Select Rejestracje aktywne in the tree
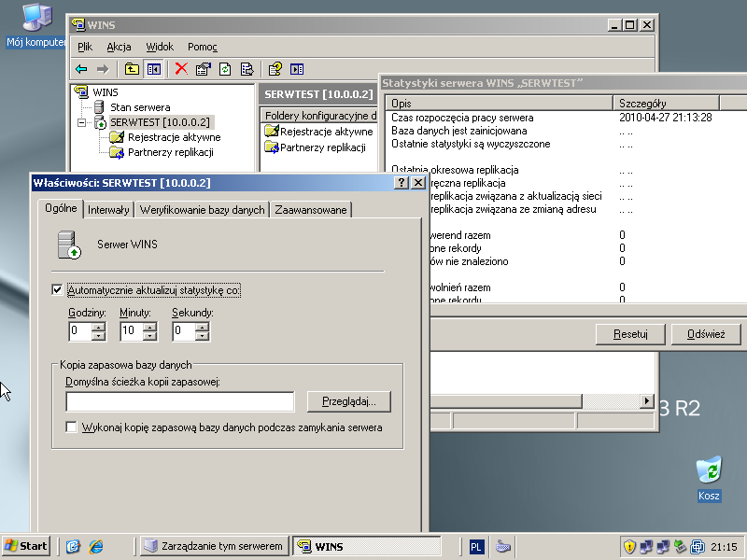This screenshot has height=560, width=747. pos(174,137)
